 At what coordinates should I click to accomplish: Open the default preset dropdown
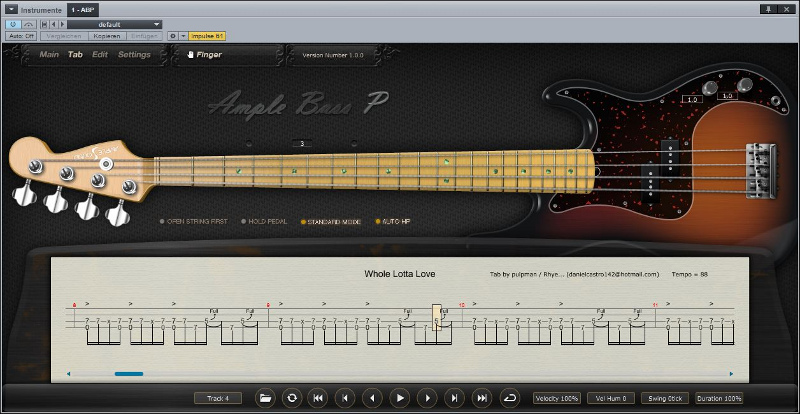[x=115, y=24]
